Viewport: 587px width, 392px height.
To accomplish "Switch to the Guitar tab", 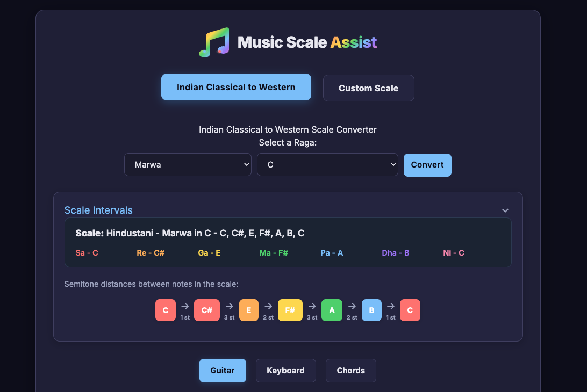I will click(x=223, y=370).
